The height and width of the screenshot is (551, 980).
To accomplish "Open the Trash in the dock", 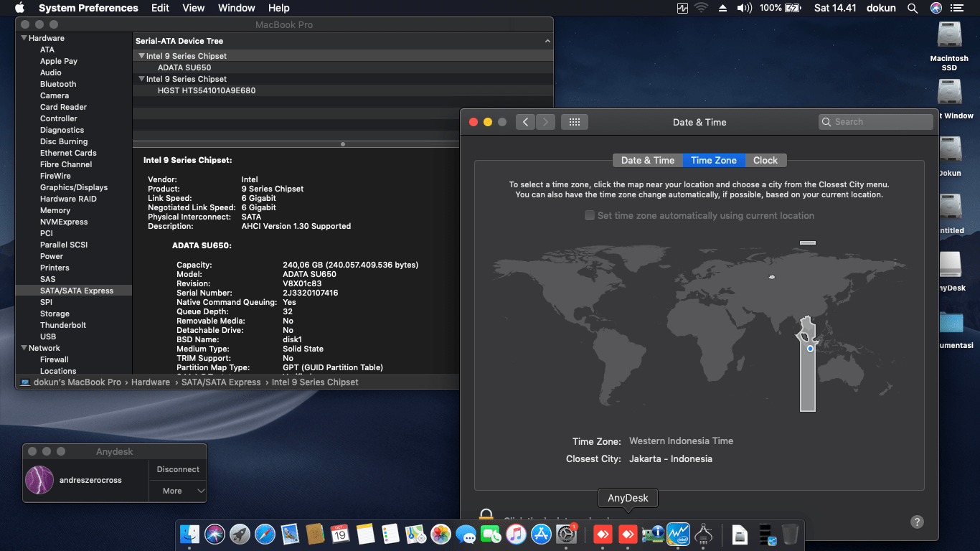I will [790, 534].
